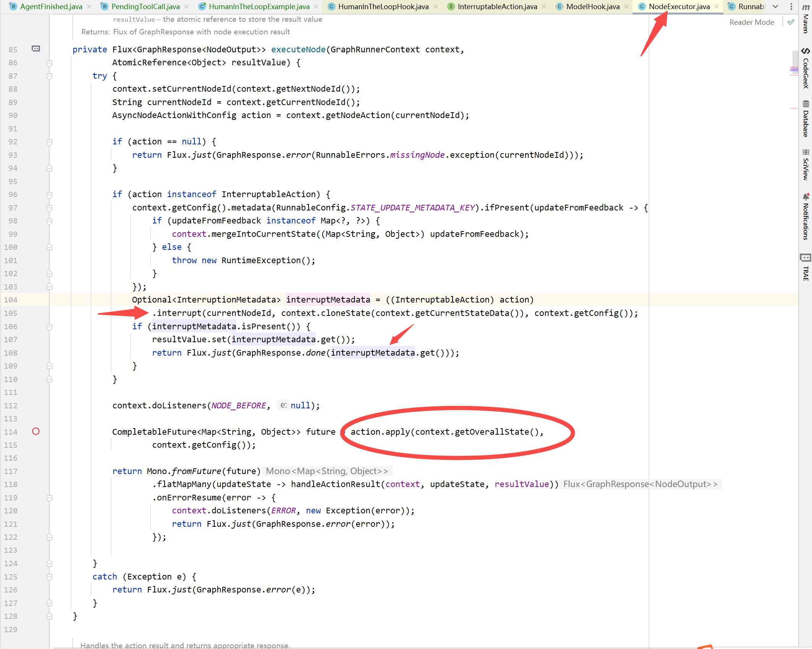
Task: Toggle the line 104 gutter for a breakpoint
Action: (36, 300)
